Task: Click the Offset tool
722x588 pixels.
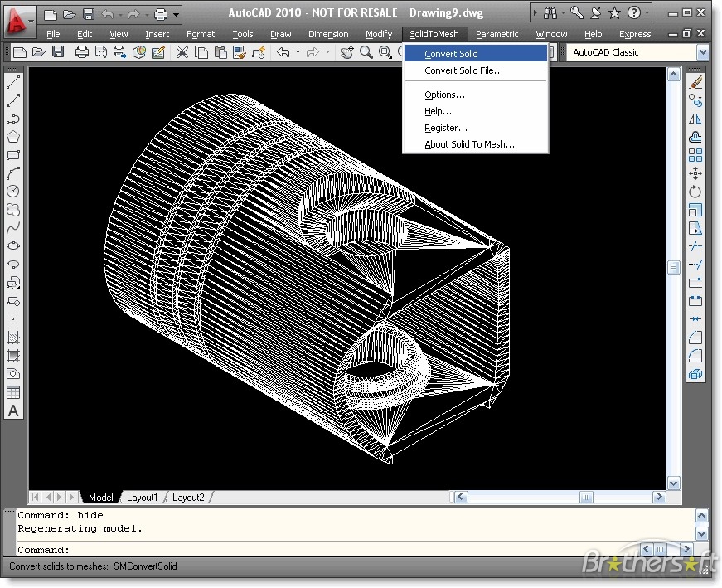Action: coord(695,137)
